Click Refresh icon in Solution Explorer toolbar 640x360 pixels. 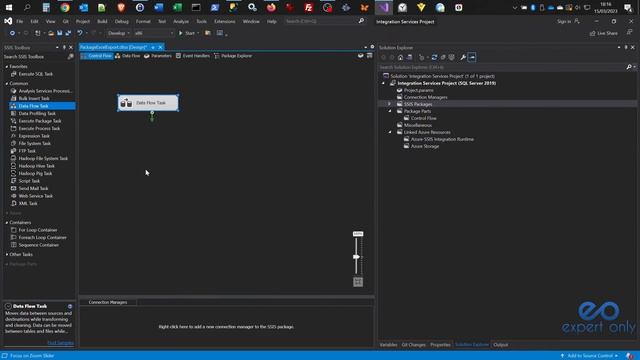(434, 57)
